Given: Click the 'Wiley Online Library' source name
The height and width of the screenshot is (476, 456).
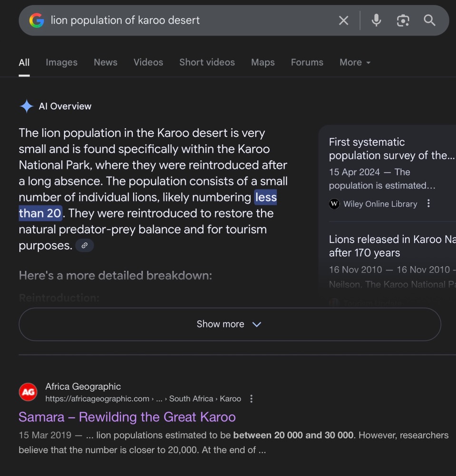Looking at the screenshot, I should click(380, 204).
